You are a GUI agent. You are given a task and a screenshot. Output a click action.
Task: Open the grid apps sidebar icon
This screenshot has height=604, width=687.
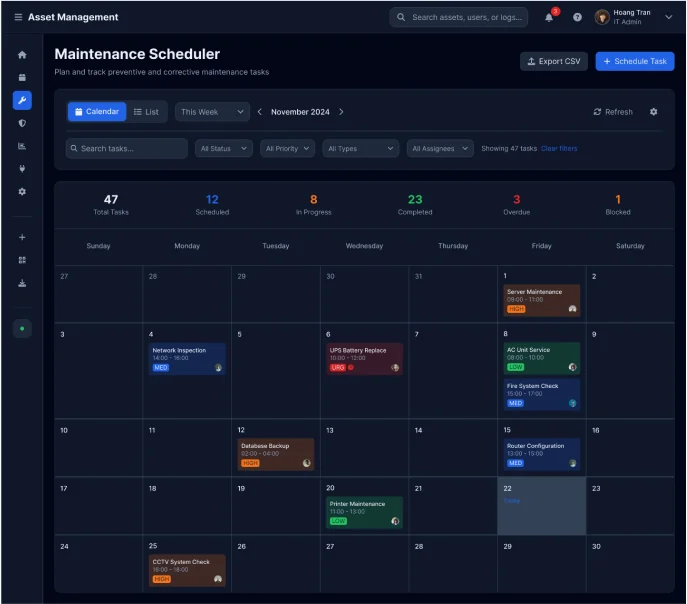22,260
